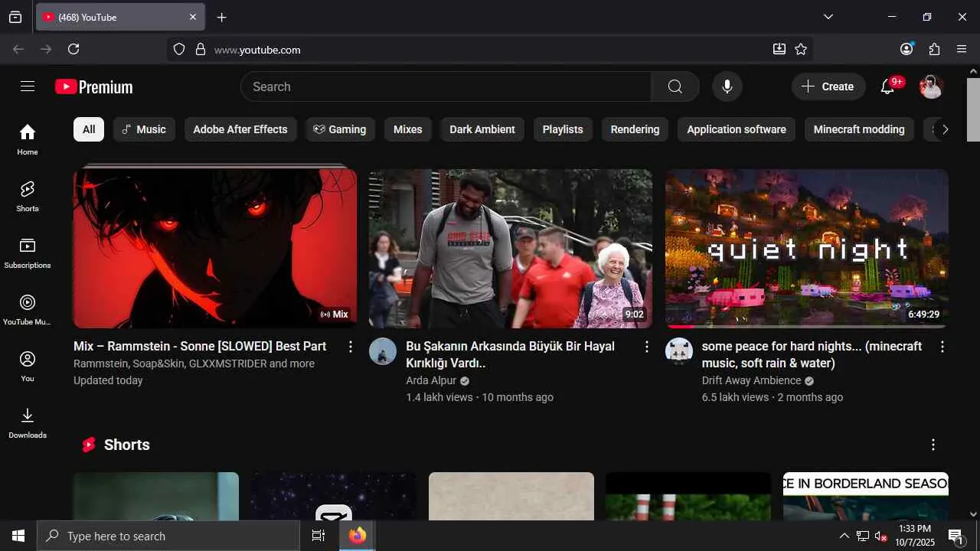Select the Mixes filter chip
Viewport: 980px width, 551px height.
pos(408,129)
